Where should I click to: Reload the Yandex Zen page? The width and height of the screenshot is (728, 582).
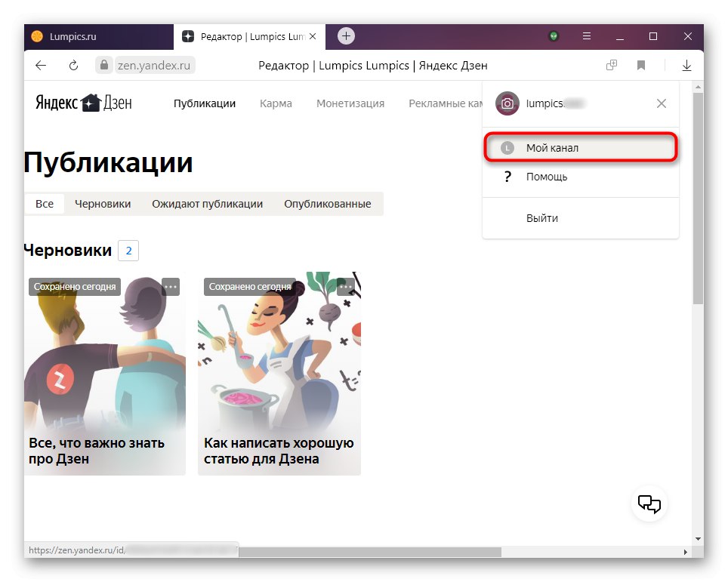coord(72,66)
